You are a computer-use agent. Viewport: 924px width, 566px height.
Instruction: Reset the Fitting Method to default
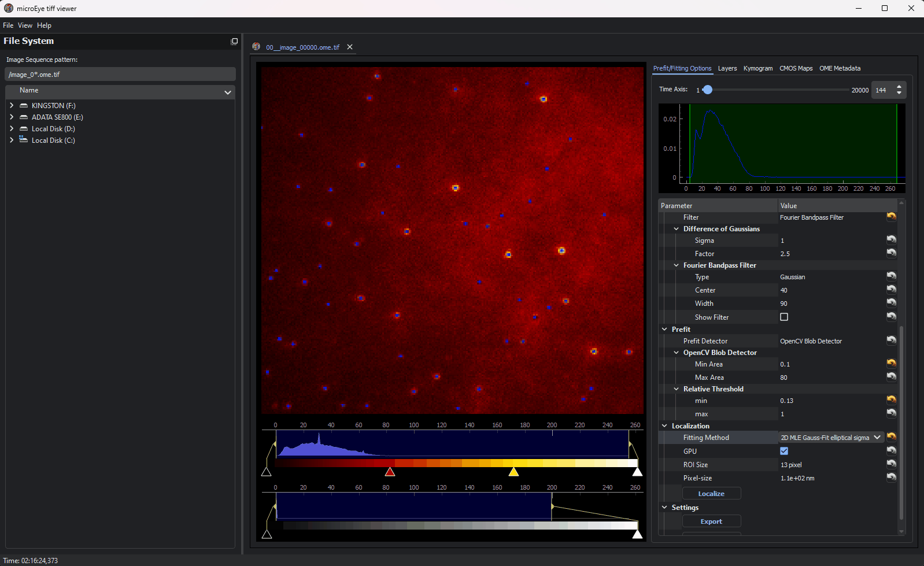tap(891, 437)
